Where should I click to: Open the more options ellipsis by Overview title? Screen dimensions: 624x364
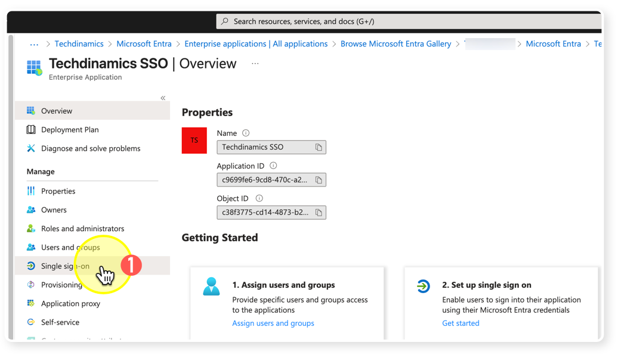pos(255,64)
